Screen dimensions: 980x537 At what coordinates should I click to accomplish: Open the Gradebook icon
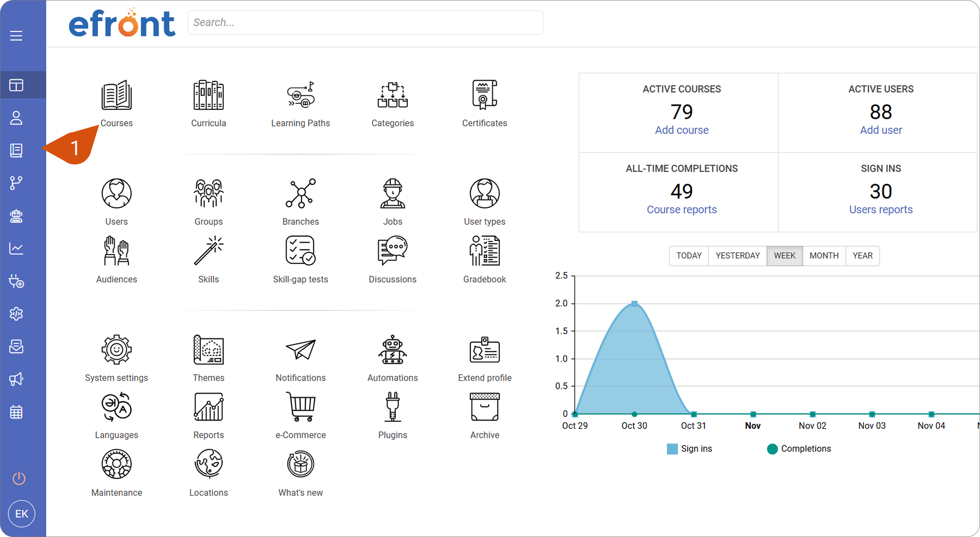coord(484,251)
